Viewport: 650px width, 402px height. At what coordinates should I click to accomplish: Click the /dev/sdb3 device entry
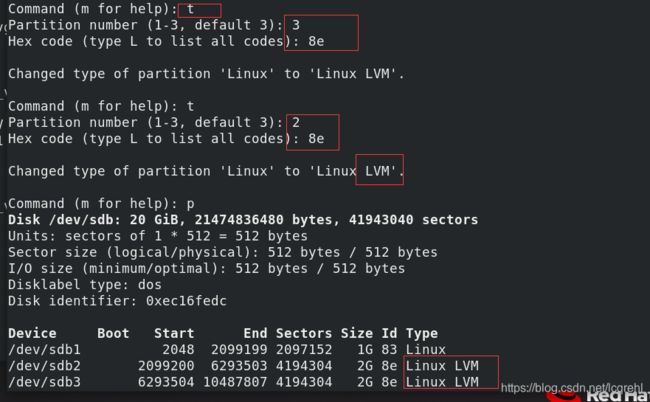click(x=44, y=382)
